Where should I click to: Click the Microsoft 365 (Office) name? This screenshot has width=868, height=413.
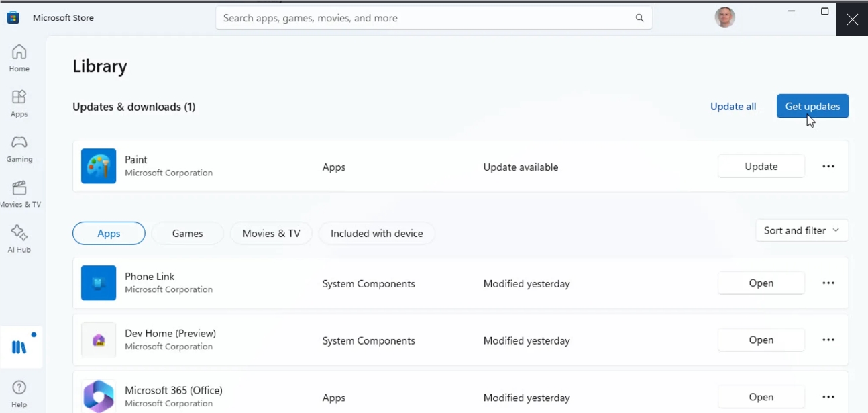[174, 390]
